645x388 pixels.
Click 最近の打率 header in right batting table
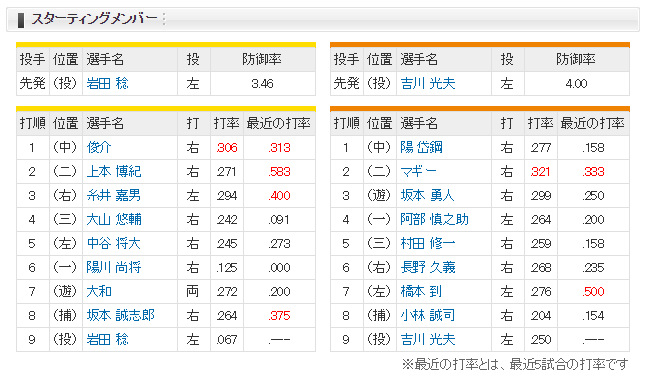592,123
